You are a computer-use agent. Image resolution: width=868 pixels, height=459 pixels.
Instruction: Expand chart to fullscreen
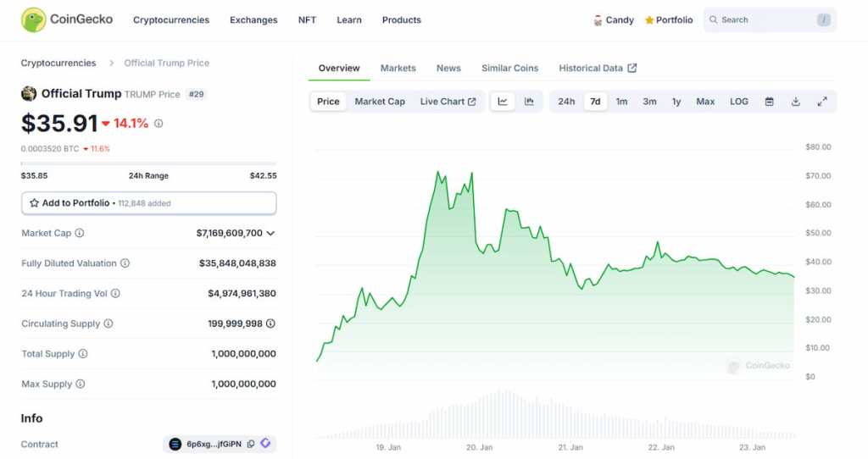[822, 102]
